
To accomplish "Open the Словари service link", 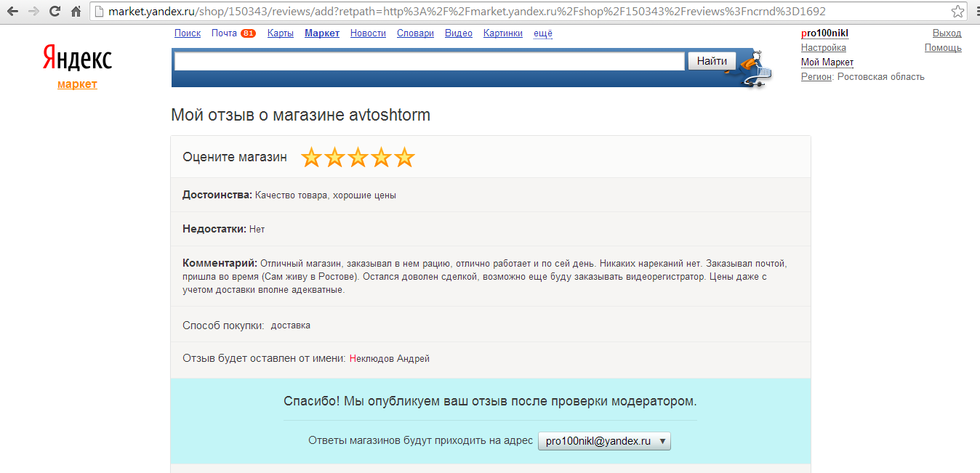I will 415,33.
